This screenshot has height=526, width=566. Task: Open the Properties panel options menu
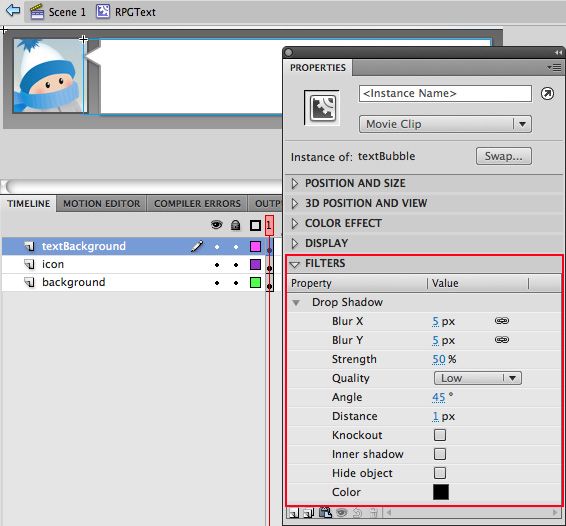[554, 67]
